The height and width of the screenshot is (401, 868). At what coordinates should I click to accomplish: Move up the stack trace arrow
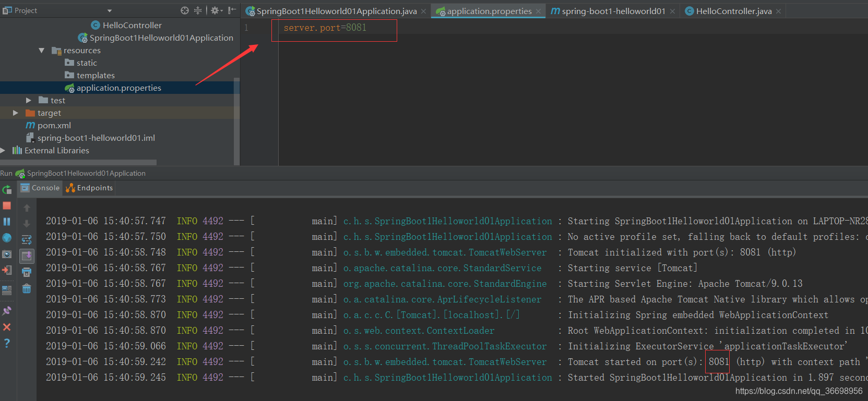(27, 208)
